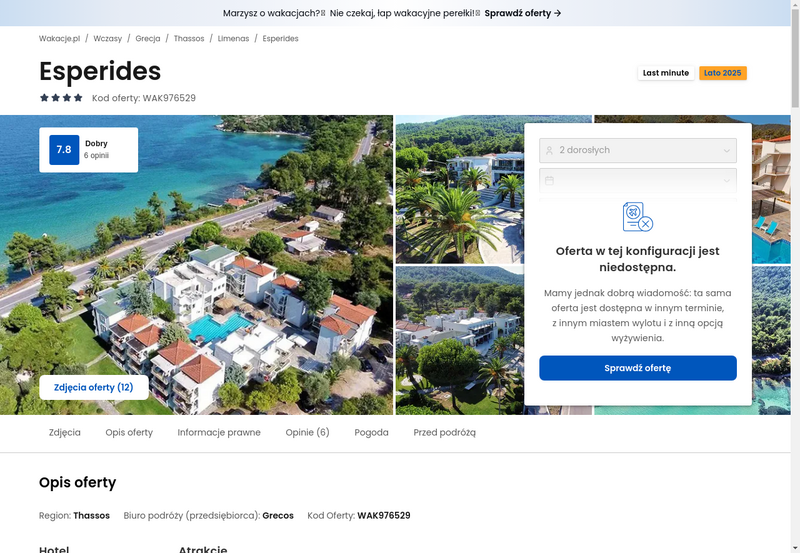Click the 7.8 rating score badge

(x=64, y=149)
